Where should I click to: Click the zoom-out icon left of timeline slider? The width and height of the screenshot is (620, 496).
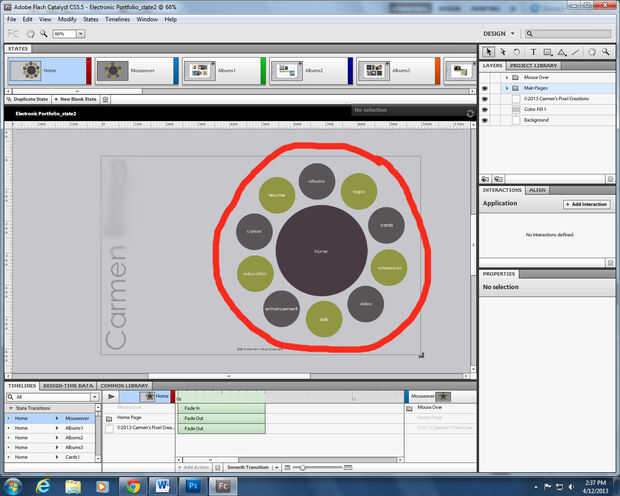point(287,468)
